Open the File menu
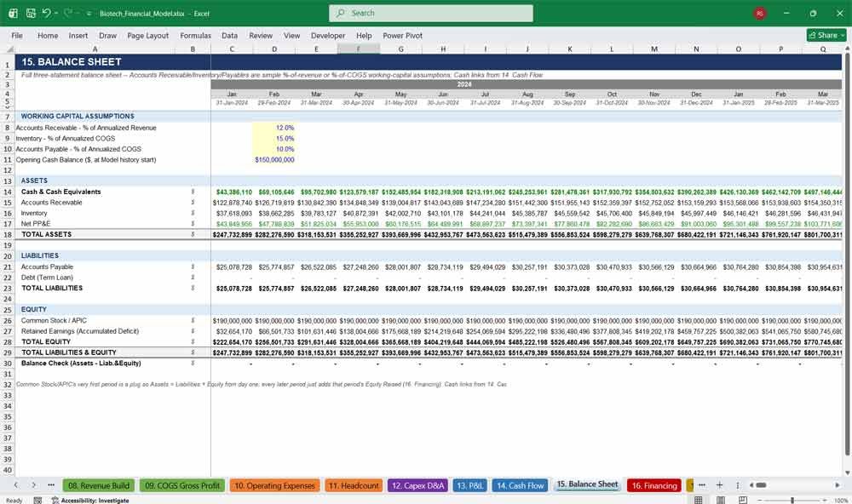Viewport: 852px width, 504px height. (17, 35)
